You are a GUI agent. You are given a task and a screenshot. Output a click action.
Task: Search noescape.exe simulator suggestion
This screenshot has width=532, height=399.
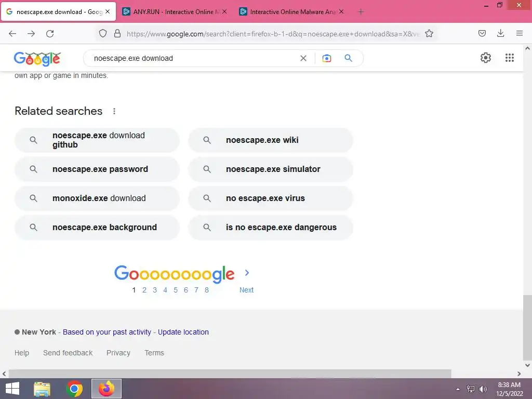pyautogui.click(x=271, y=169)
